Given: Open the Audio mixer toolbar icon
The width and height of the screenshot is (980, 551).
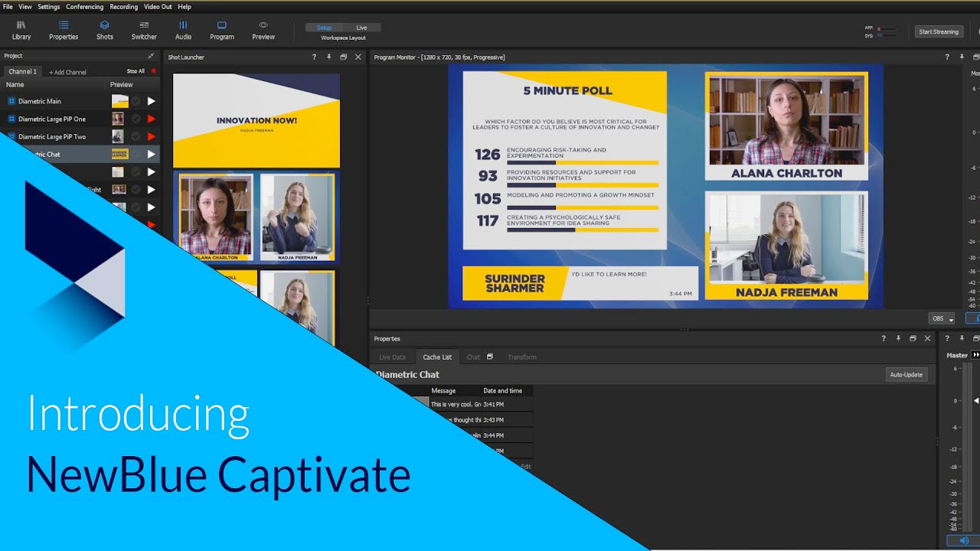Looking at the screenshot, I should point(183,30).
